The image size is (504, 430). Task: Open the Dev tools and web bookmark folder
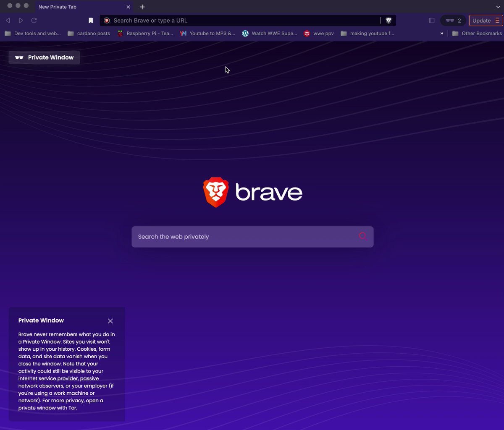coord(33,33)
